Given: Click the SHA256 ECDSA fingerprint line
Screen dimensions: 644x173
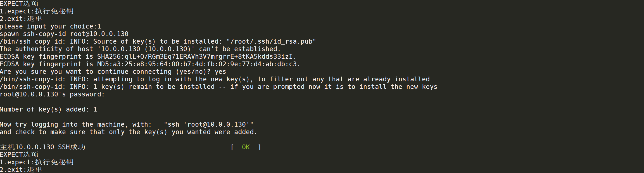Looking at the screenshot, I should pos(148,56).
